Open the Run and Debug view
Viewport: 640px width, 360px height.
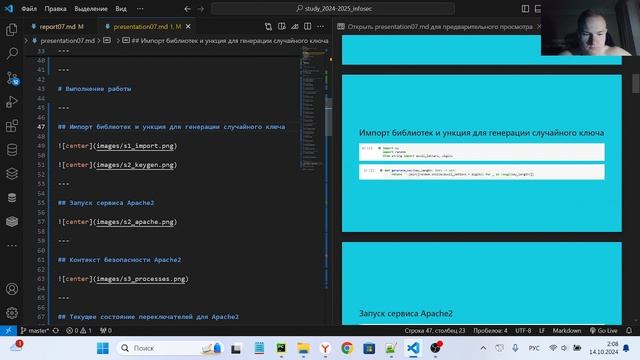click(12, 102)
